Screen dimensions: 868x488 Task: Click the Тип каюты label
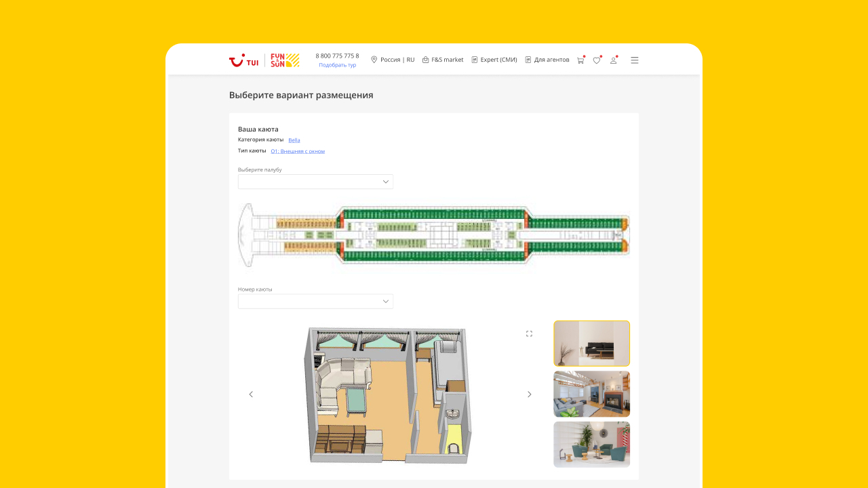(252, 150)
